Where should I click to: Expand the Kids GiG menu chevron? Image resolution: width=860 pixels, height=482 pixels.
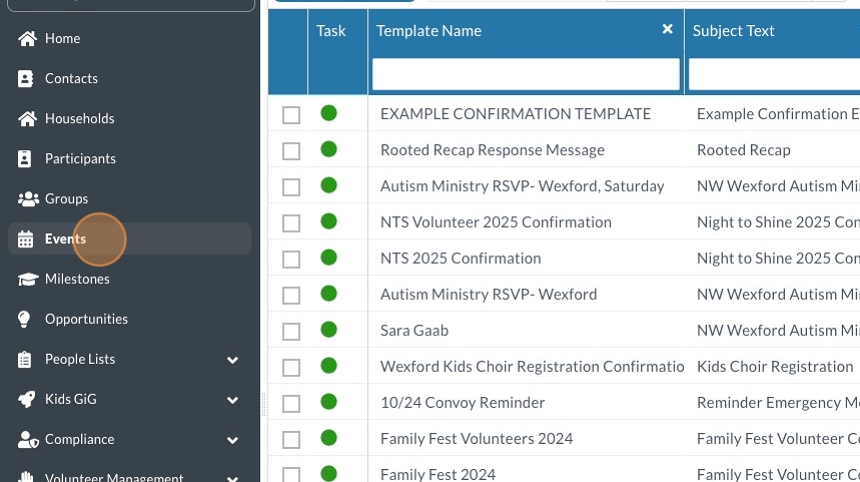pyautogui.click(x=233, y=400)
